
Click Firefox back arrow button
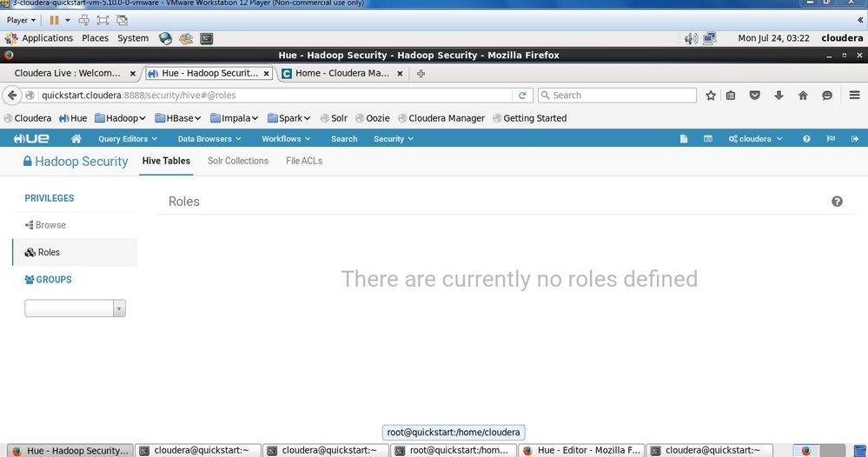point(12,96)
